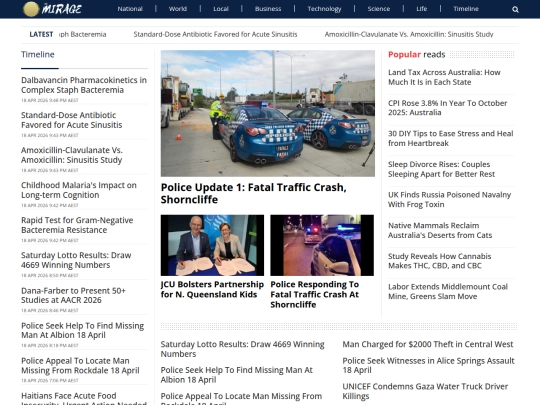This screenshot has height=405, width=540.
Task: Open Police Responding To Fatal Traffic Crash
Action: click(x=315, y=294)
